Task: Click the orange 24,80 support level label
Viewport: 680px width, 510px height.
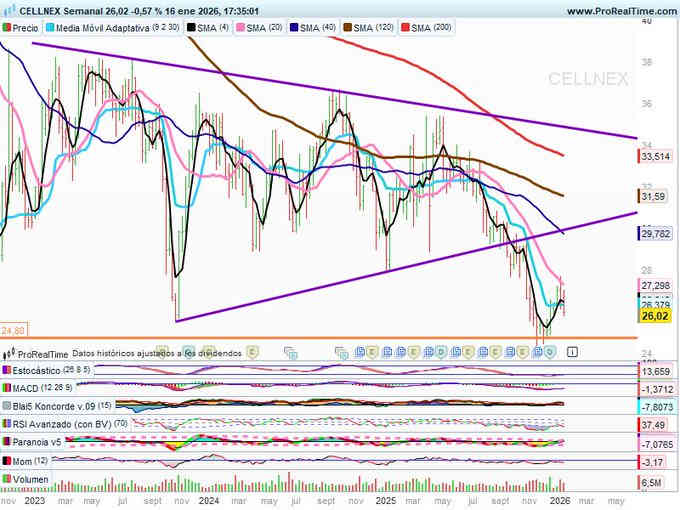Action: pyautogui.click(x=13, y=329)
